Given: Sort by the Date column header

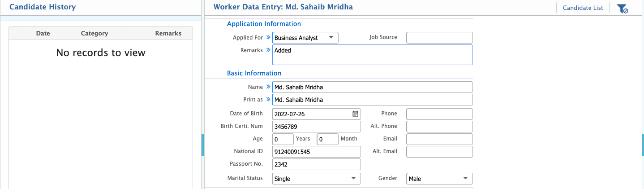Looking at the screenshot, I should point(43,33).
